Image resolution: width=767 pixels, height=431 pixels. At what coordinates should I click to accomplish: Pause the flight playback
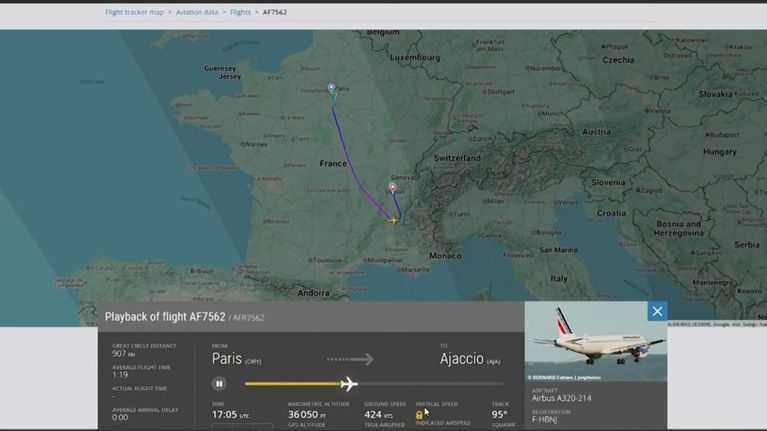click(x=219, y=384)
